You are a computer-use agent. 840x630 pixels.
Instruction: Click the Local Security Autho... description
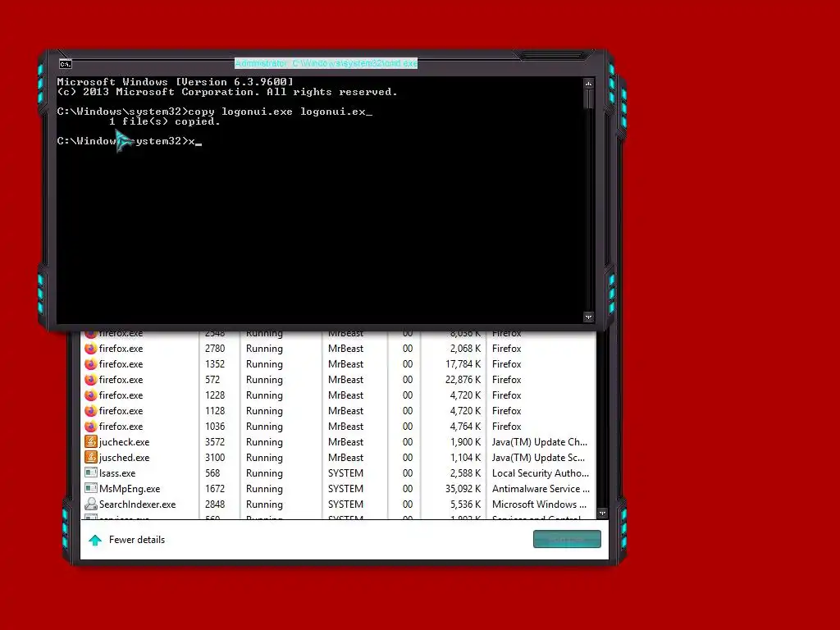point(541,473)
